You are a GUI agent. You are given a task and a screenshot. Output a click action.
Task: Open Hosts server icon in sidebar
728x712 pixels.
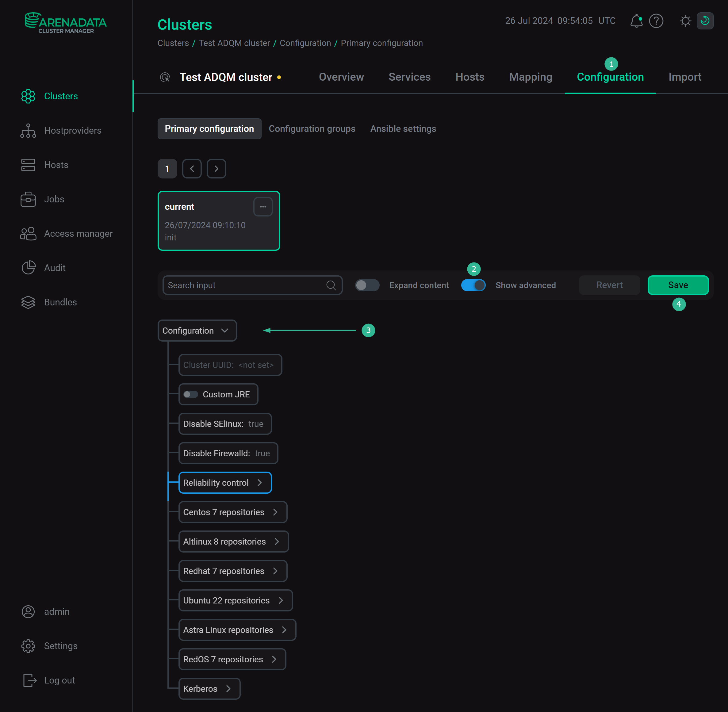(x=28, y=165)
